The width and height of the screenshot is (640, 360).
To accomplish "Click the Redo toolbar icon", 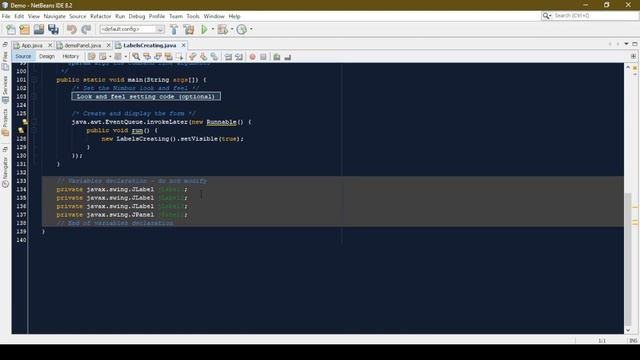I will [86, 29].
